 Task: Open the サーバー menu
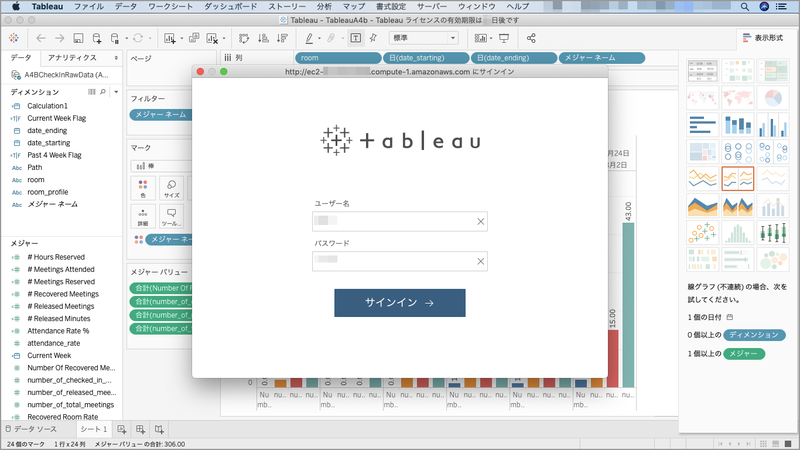(x=432, y=6)
